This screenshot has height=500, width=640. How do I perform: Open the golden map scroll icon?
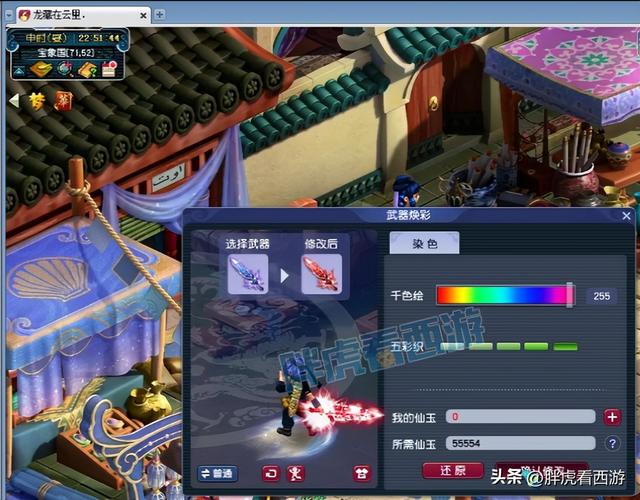40,69
